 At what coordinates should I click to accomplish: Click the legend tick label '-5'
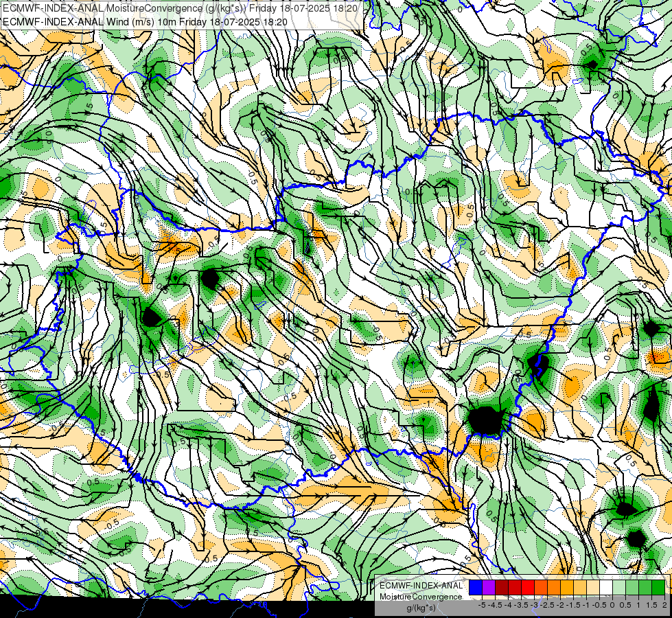[482, 605]
